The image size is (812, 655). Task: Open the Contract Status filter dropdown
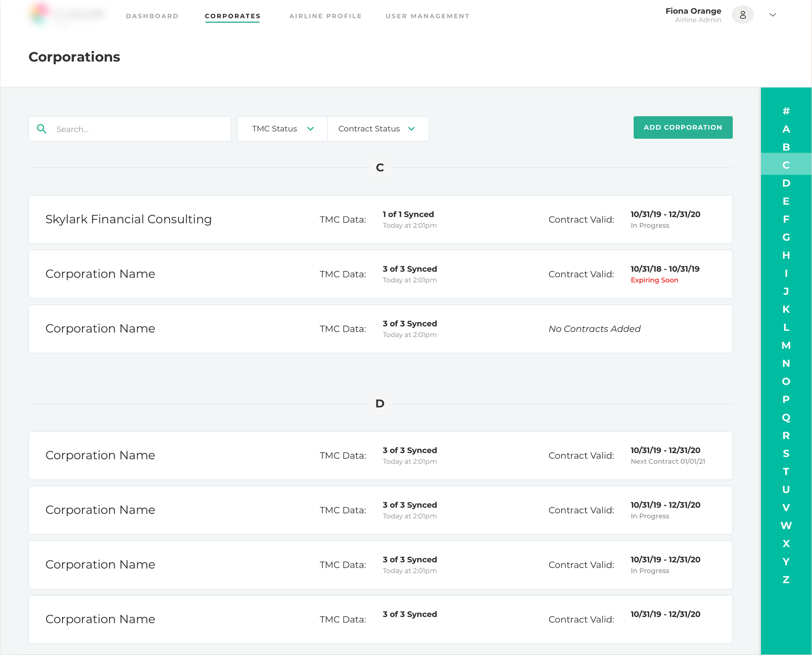377,129
